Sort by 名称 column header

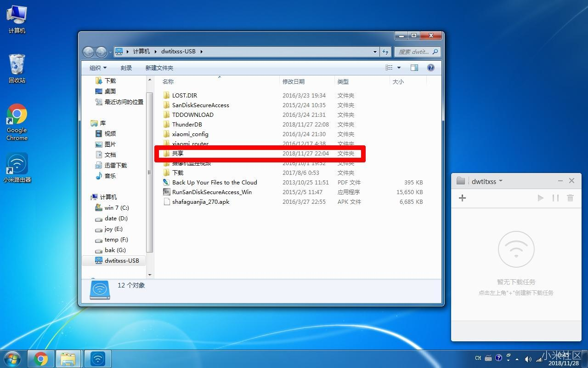tap(168, 81)
